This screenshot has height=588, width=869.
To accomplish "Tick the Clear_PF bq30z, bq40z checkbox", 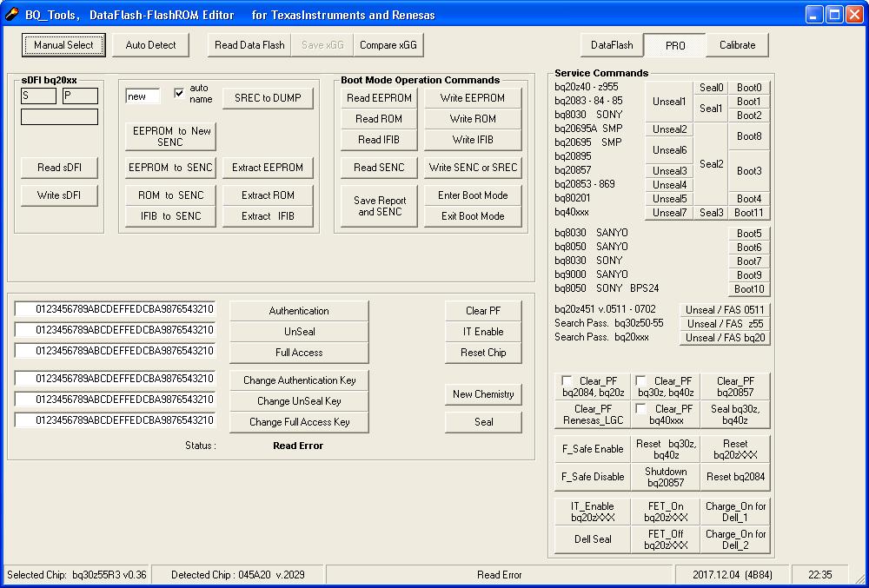I will (640, 381).
